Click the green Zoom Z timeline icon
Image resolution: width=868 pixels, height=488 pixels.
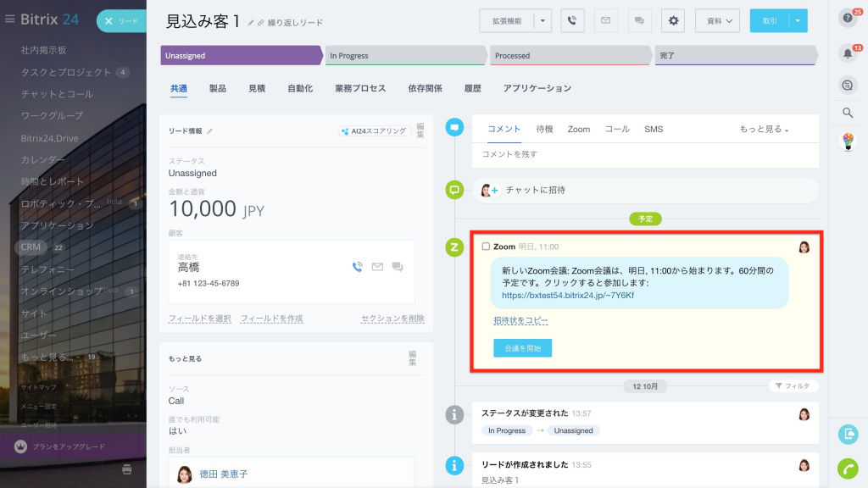coord(454,247)
